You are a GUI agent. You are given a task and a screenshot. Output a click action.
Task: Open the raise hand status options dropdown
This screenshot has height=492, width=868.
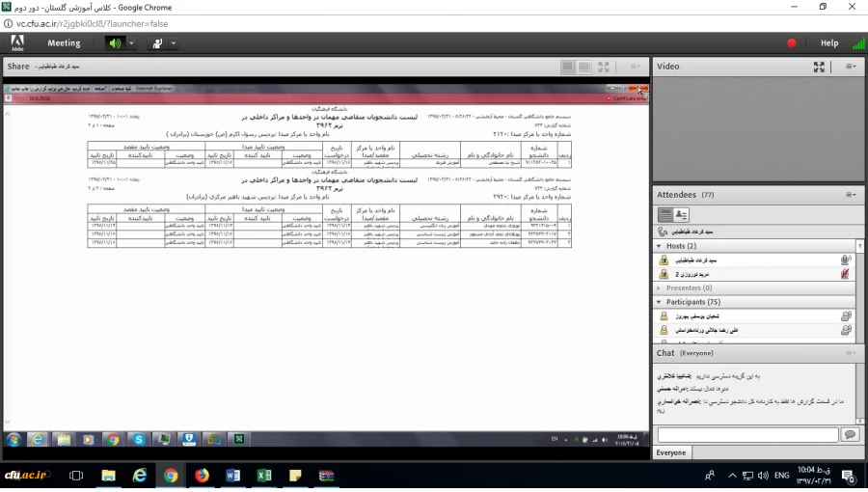pyautogui.click(x=174, y=43)
